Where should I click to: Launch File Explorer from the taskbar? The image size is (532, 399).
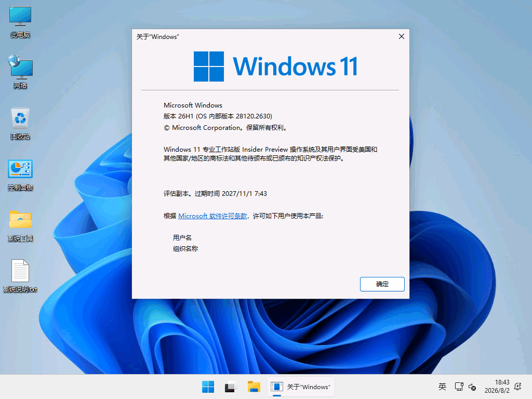pyautogui.click(x=254, y=387)
